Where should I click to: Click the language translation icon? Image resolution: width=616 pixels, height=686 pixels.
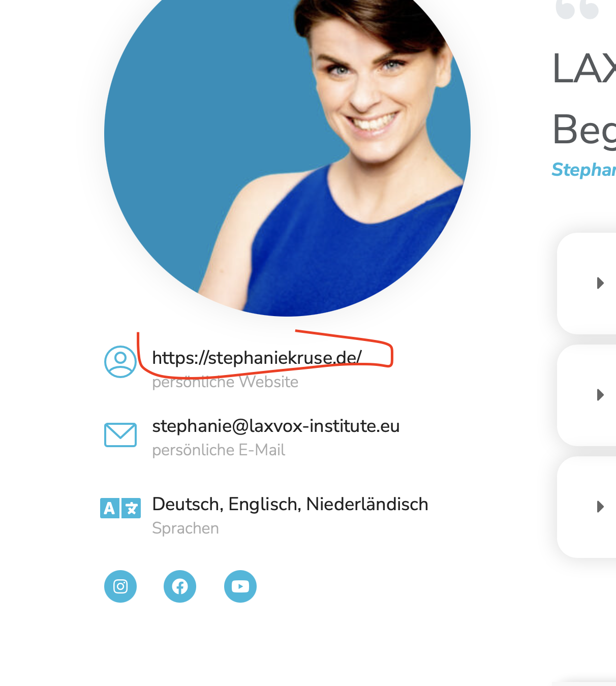point(120,508)
